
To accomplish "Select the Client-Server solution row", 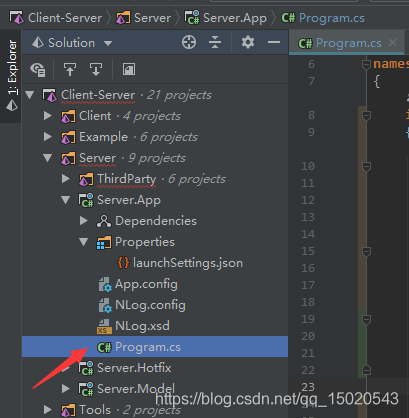I will (155, 95).
